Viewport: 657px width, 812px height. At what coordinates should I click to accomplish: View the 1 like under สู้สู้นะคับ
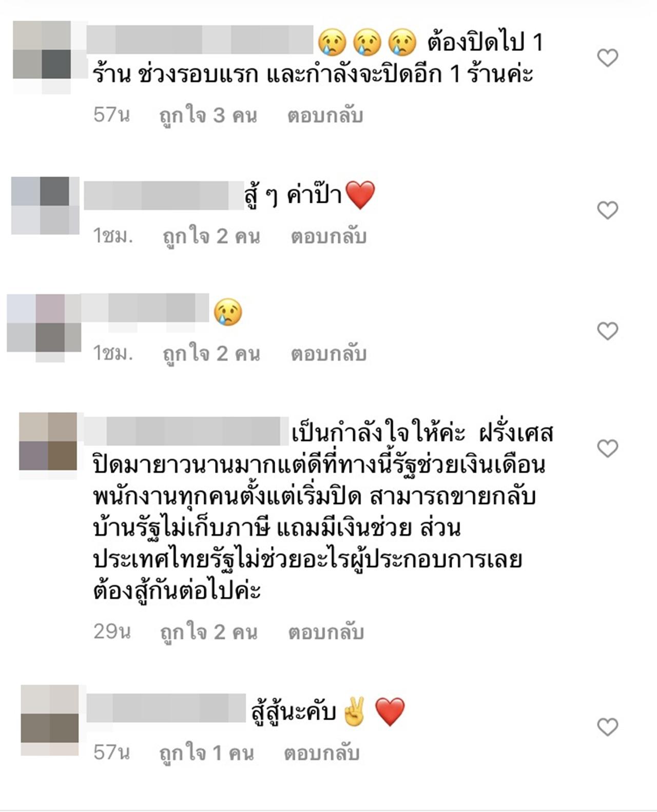point(206,753)
